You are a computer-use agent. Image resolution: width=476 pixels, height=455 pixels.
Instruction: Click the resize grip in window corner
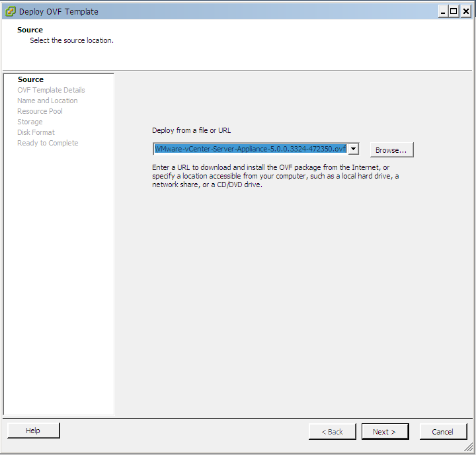(469, 447)
